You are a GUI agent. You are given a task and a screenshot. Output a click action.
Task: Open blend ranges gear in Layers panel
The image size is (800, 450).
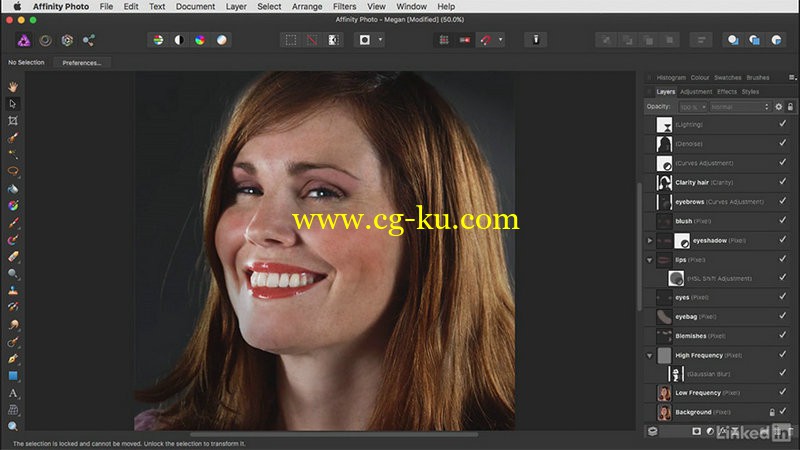click(x=779, y=107)
